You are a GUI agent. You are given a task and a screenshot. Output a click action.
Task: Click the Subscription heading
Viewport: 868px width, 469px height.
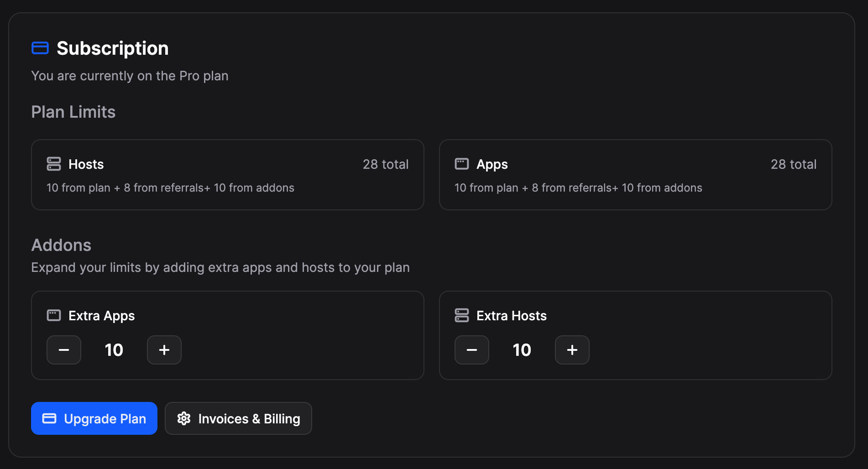[x=112, y=48]
